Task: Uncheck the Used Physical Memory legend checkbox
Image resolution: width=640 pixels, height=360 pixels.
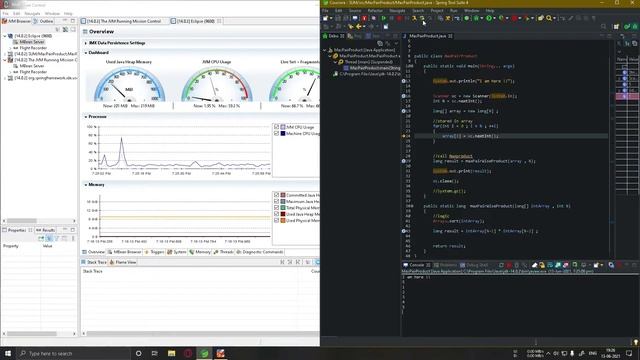Action: pyautogui.click(x=276, y=220)
